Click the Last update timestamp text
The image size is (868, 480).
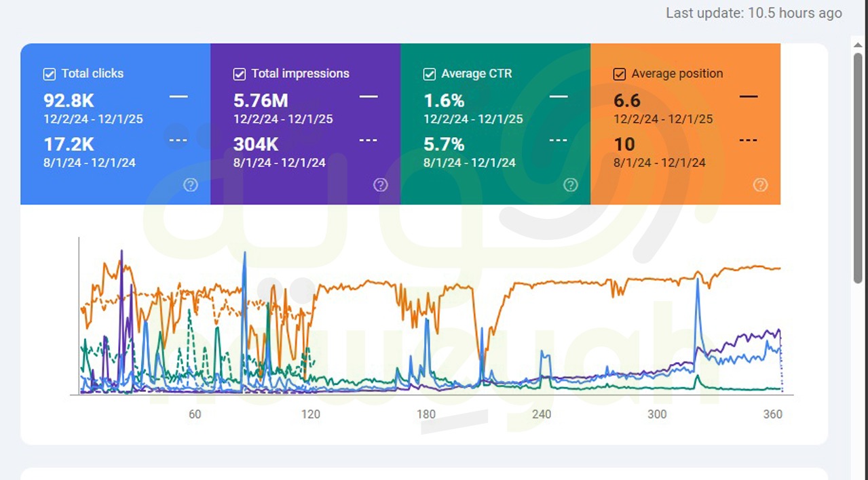click(x=753, y=13)
